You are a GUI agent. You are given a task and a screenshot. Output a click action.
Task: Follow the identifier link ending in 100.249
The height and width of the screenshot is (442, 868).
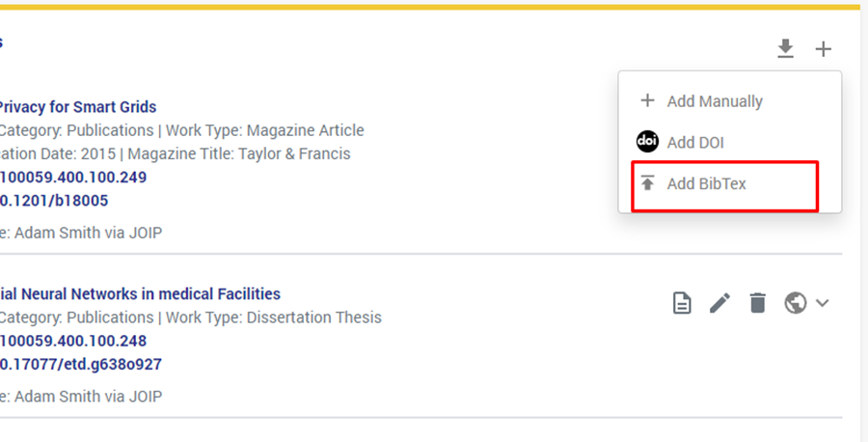coord(73,178)
